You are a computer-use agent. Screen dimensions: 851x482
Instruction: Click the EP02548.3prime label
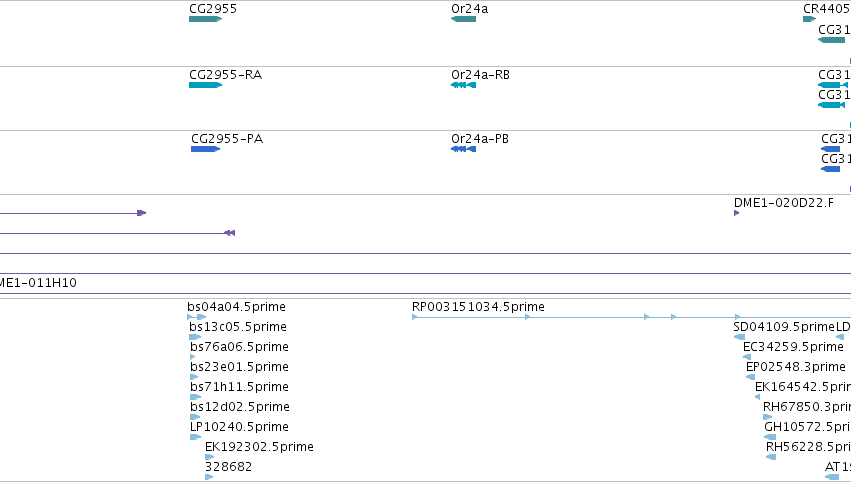click(796, 367)
